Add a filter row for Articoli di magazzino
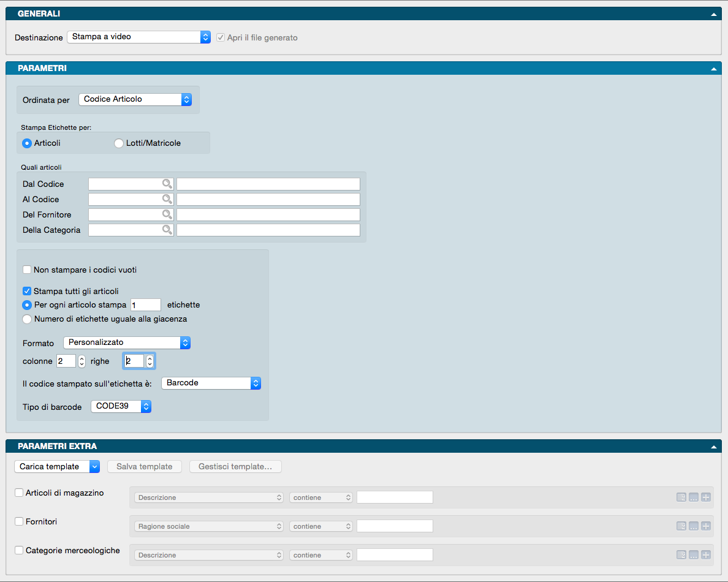Screen dimensions: 728x582 706,497
